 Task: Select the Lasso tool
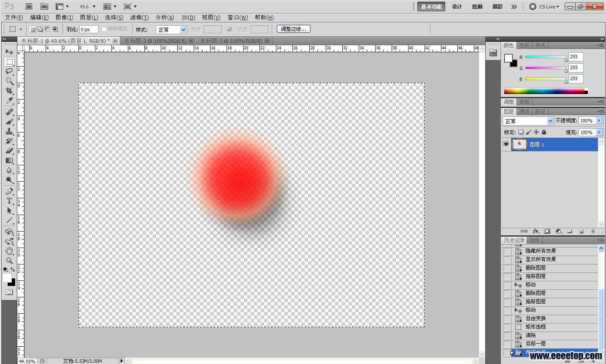coord(9,71)
